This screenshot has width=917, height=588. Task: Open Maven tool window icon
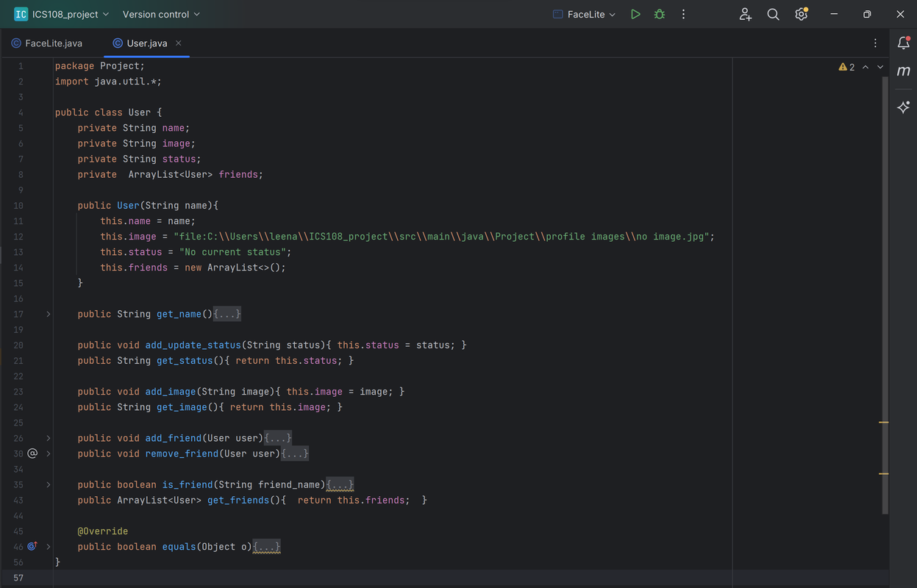[x=904, y=71]
